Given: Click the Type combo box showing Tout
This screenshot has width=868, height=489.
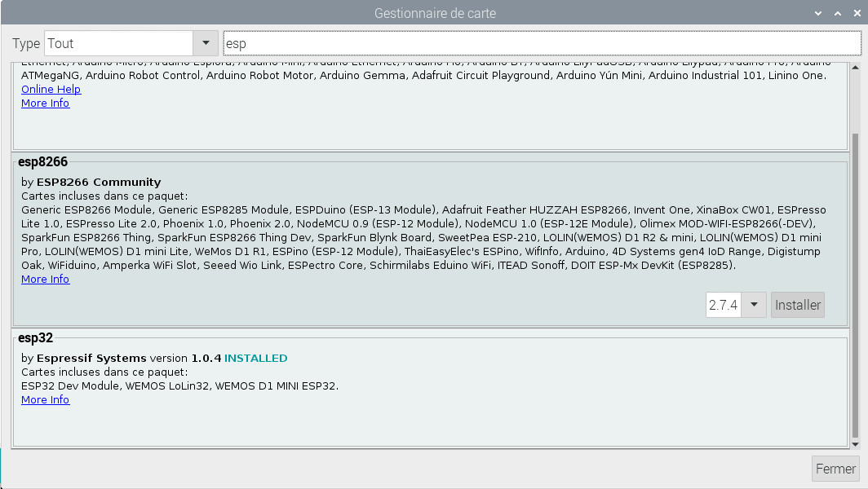Looking at the screenshot, I should click(118, 44).
